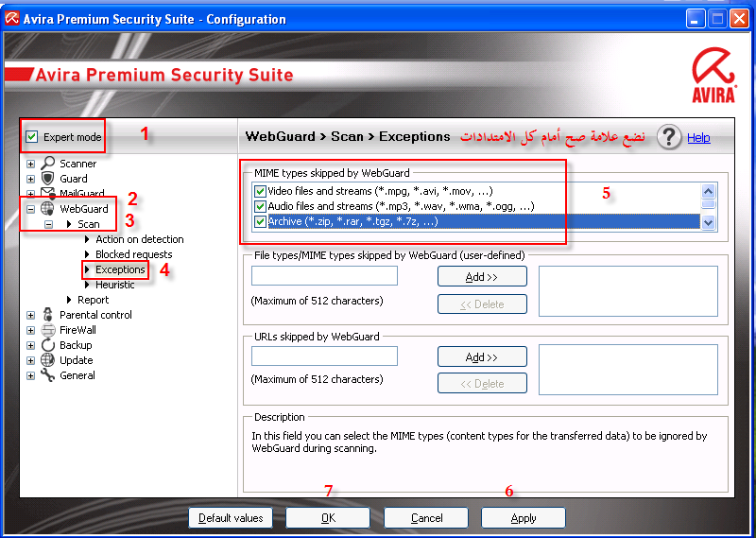Select Action on detection item
The image size is (756, 538).
139,239
